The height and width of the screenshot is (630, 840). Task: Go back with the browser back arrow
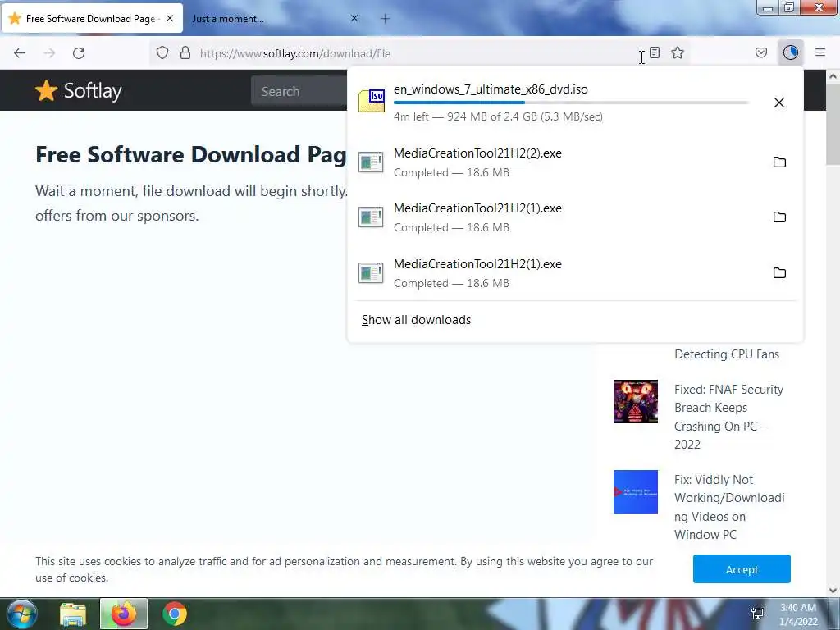[x=20, y=53]
